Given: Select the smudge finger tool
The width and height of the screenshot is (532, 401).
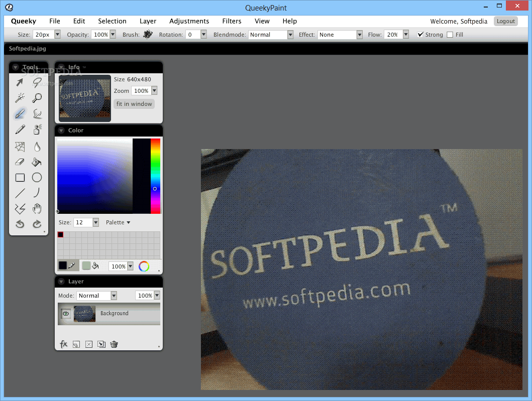Looking at the screenshot, I should tap(37, 113).
